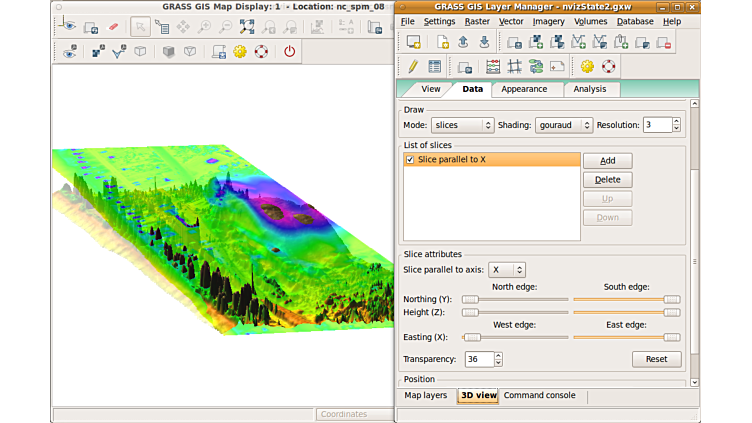Screen dimensions: 752x423
Task: Uncheck the 'Slice parallel to X' checkbox
Action: coord(410,160)
